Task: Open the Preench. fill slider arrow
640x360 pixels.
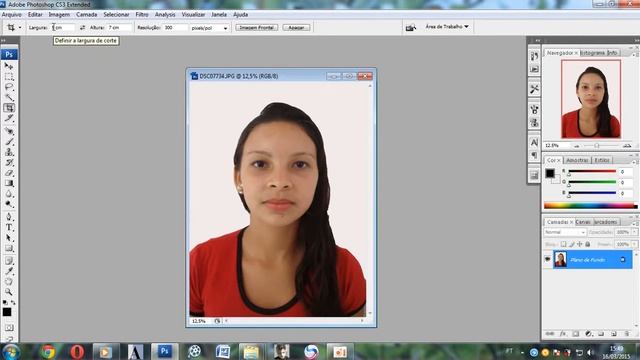Action: (x=634, y=244)
